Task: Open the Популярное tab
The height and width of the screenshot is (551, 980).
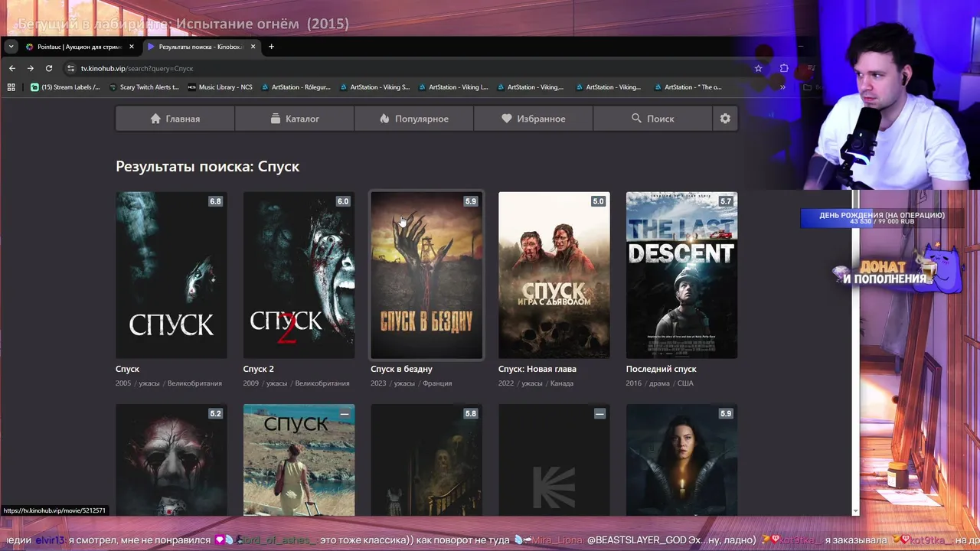Action: click(414, 119)
